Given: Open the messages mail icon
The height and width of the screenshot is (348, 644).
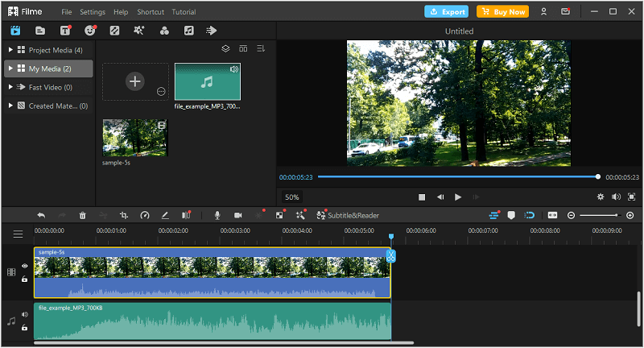Looking at the screenshot, I should click(566, 11).
